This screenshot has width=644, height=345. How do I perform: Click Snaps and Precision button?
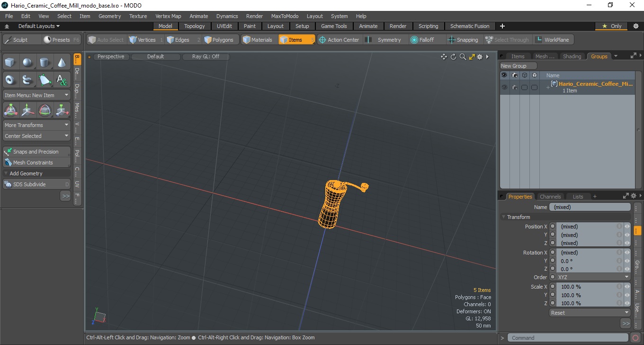coord(36,152)
